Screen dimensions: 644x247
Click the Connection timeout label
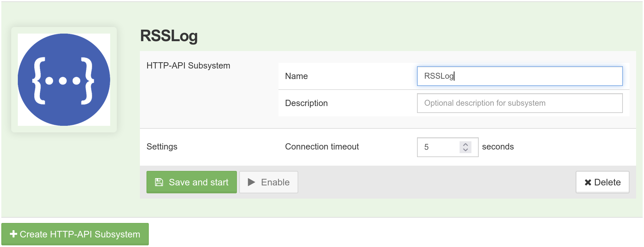coord(322,147)
